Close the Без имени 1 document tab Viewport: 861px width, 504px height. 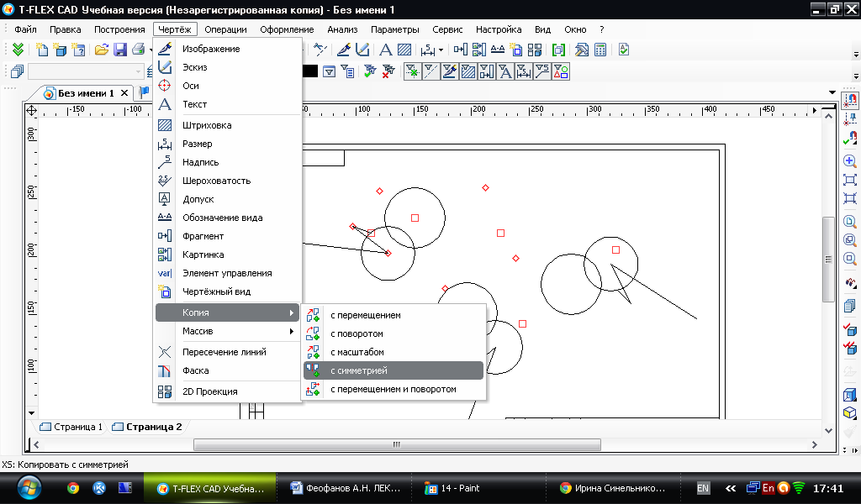click(x=124, y=93)
